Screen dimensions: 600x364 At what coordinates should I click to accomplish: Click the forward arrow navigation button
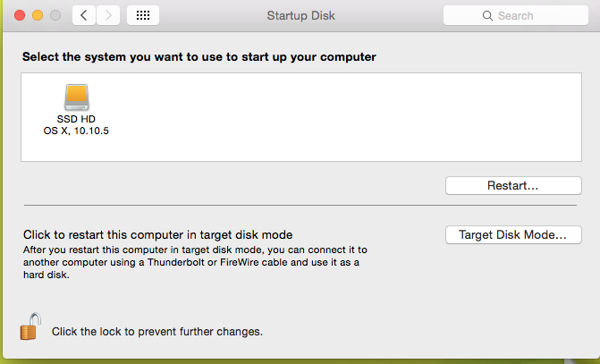click(108, 15)
